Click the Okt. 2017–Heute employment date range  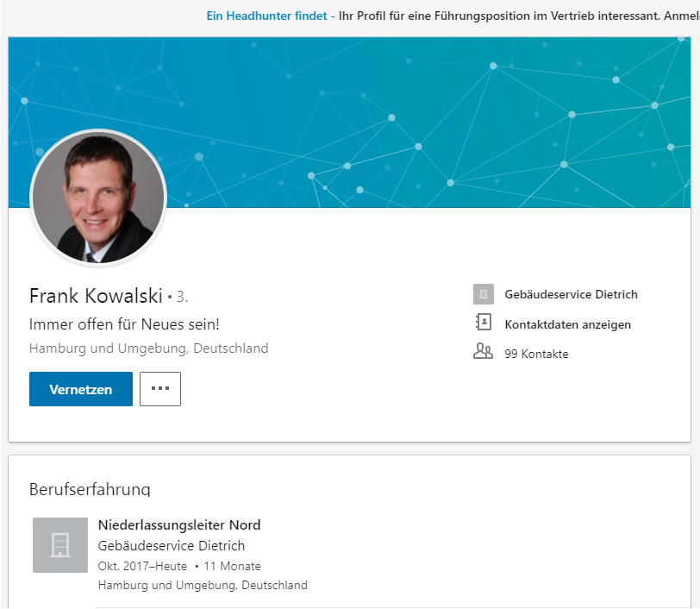[x=142, y=566]
